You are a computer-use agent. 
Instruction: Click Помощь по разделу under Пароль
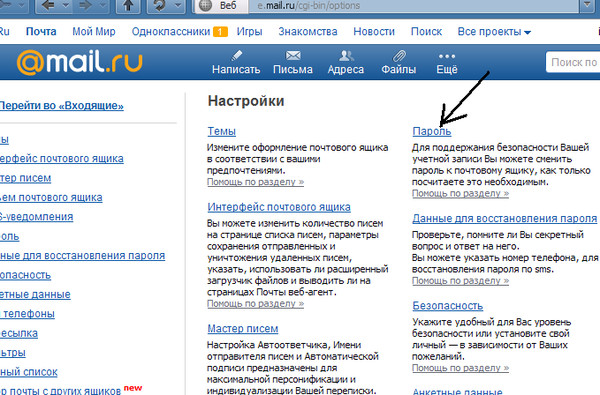coord(460,193)
